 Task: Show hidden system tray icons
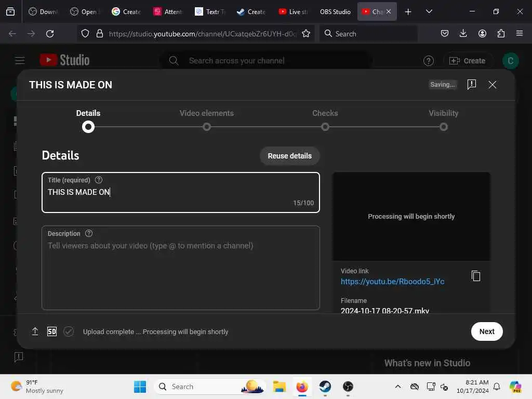tap(397, 387)
